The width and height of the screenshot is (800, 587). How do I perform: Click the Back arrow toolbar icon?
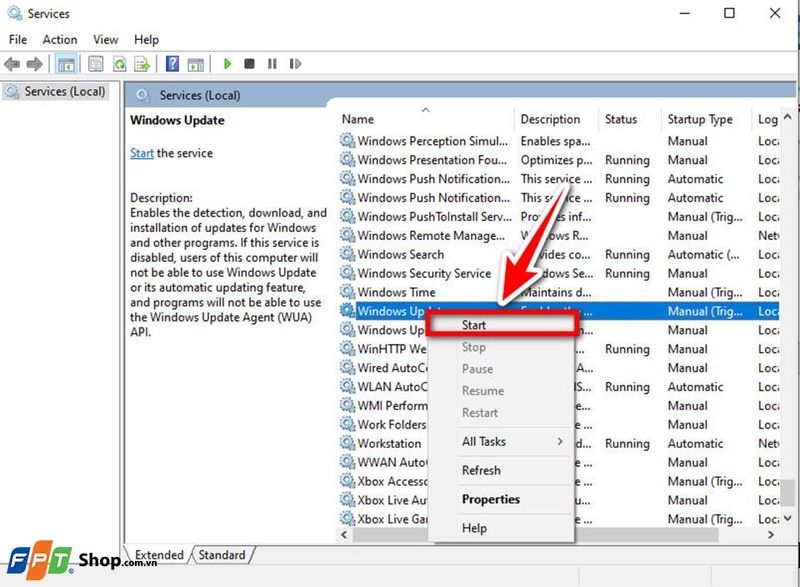[x=12, y=64]
